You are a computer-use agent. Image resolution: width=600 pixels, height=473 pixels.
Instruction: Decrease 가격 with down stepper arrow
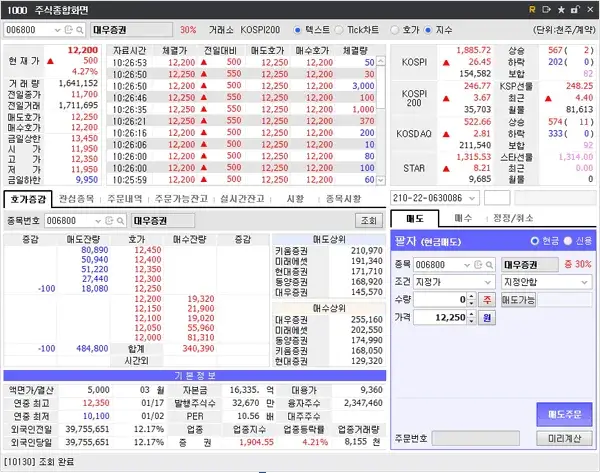(x=471, y=321)
